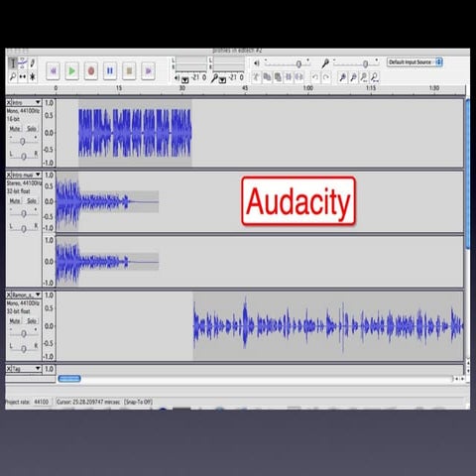The height and width of the screenshot is (476, 476).
Task: Click the vertical scrollbar on the right
Action: click(467, 175)
